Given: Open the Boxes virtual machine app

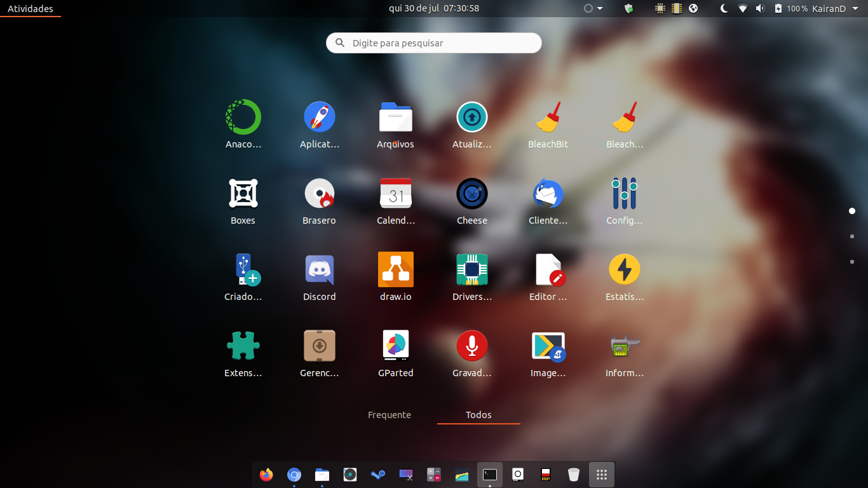Looking at the screenshot, I should tap(243, 194).
